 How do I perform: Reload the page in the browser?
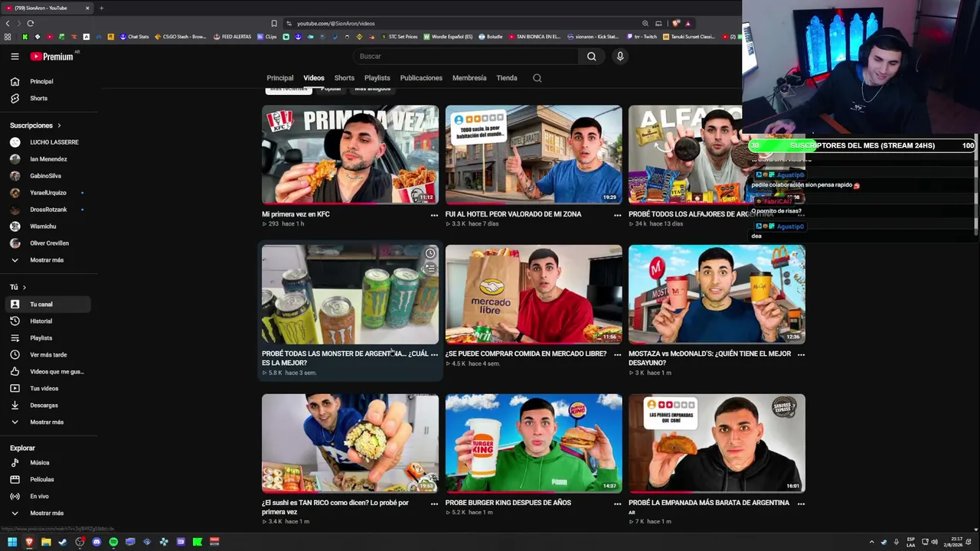pos(31,24)
